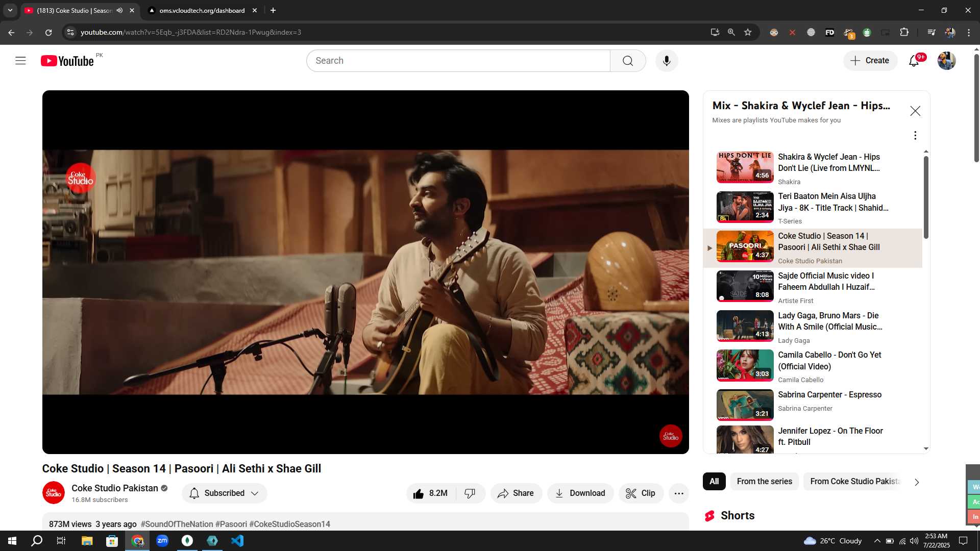The height and width of the screenshot is (551, 980).
Task: Open the YouTube hamburger guide menu
Action: click(20, 61)
